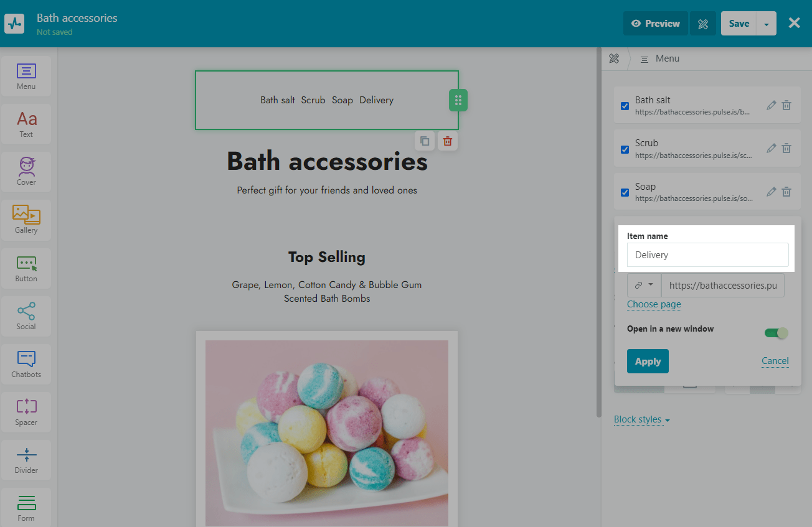This screenshot has height=527, width=812.
Task: Duplicate the selected menu block
Action: click(x=425, y=141)
